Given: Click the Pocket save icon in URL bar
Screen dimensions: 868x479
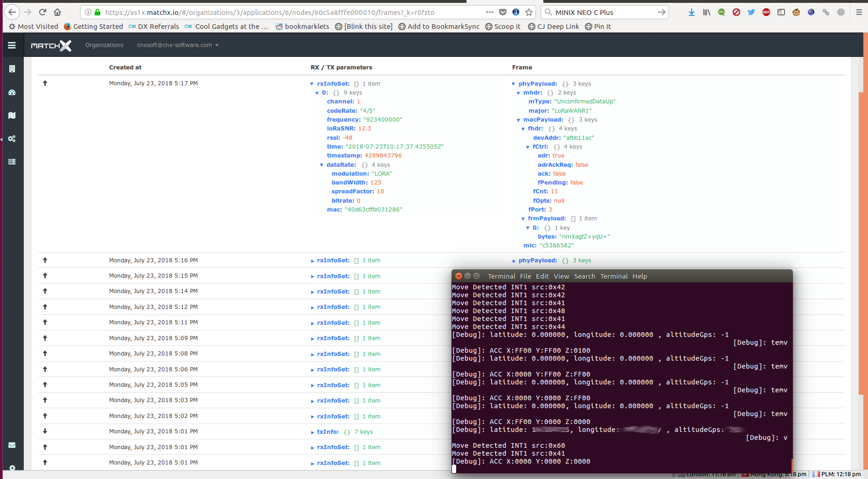Looking at the screenshot, I should pyautogui.click(x=503, y=12).
